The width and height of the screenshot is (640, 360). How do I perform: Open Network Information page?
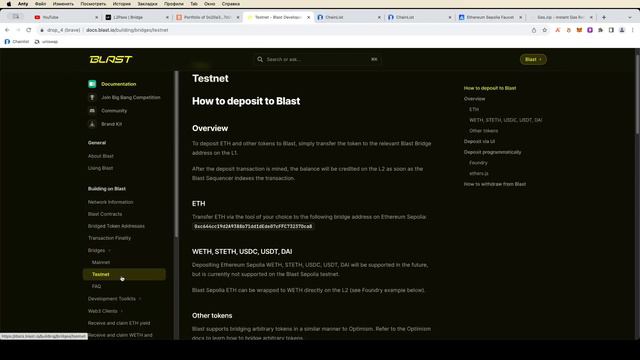coord(110,202)
